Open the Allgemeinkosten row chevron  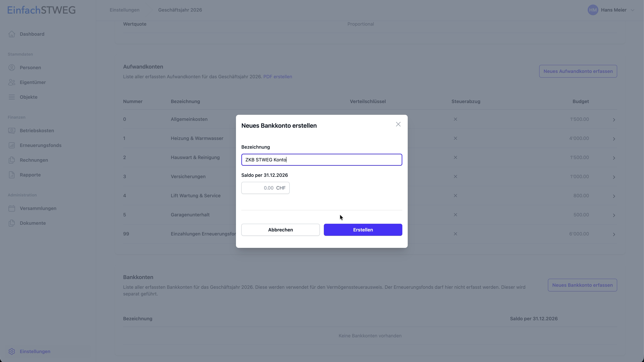(x=614, y=120)
